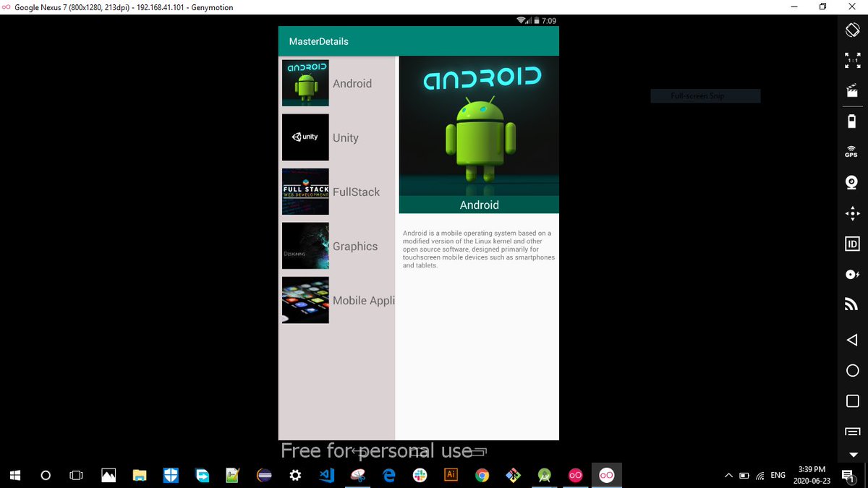Tap the mobile apps phone thumbnail

(x=305, y=300)
